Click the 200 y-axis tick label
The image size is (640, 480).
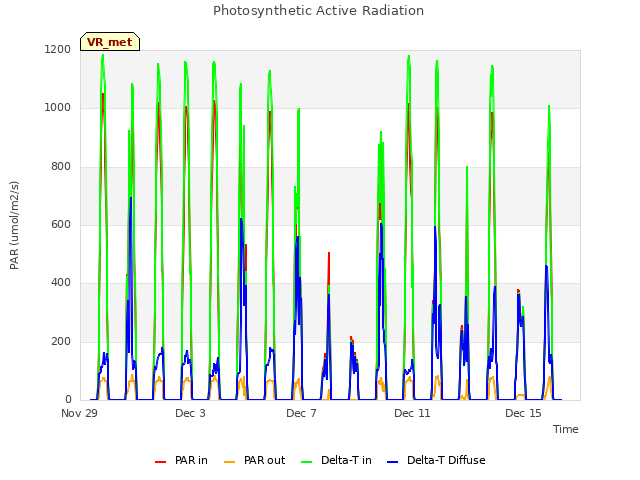pyautogui.click(x=61, y=341)
